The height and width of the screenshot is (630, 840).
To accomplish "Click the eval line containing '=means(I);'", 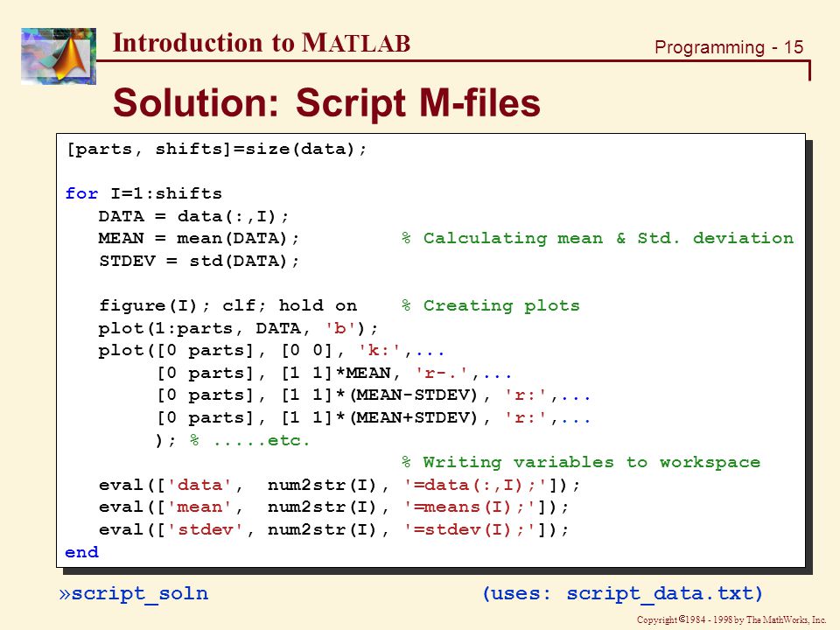I will click(334, 507).
